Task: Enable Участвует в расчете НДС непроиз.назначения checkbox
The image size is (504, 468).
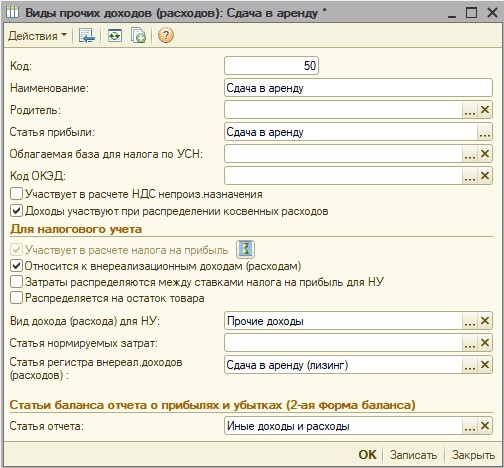Action: pyautogui.click(x=16, y=194)
